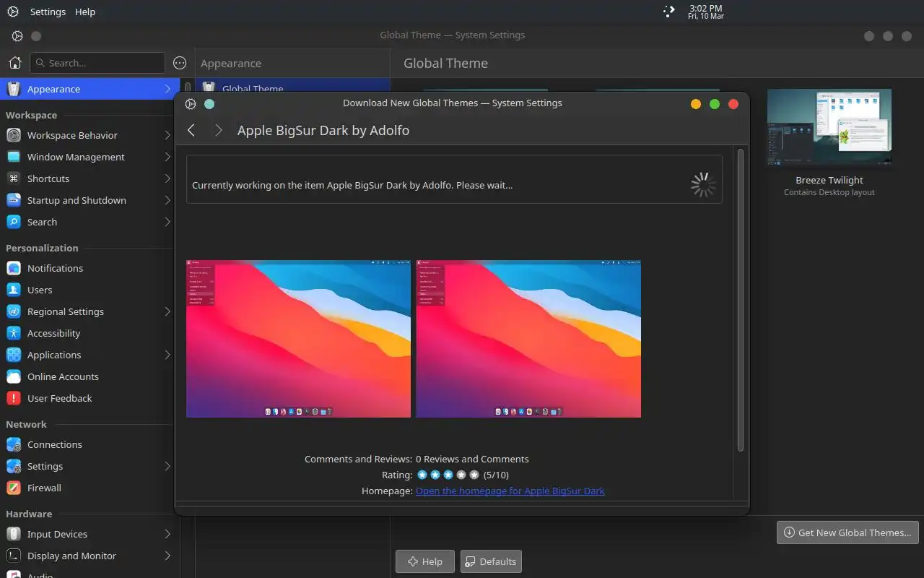Image resolution: width=924 pixels, height=578 pixels.
Task: Expand the Regional Settings arrow
Action: click(x=167, y=311)
